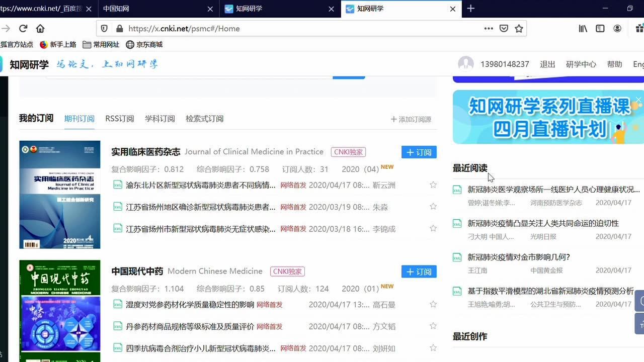
Task: Open journal title 中国现代中药
Action: (137, 271)
